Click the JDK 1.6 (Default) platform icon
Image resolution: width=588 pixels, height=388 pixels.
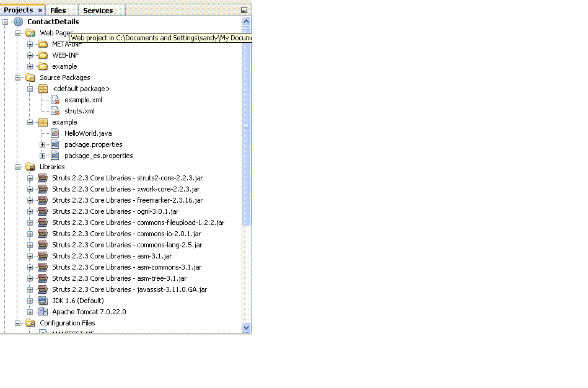(43, 301)
